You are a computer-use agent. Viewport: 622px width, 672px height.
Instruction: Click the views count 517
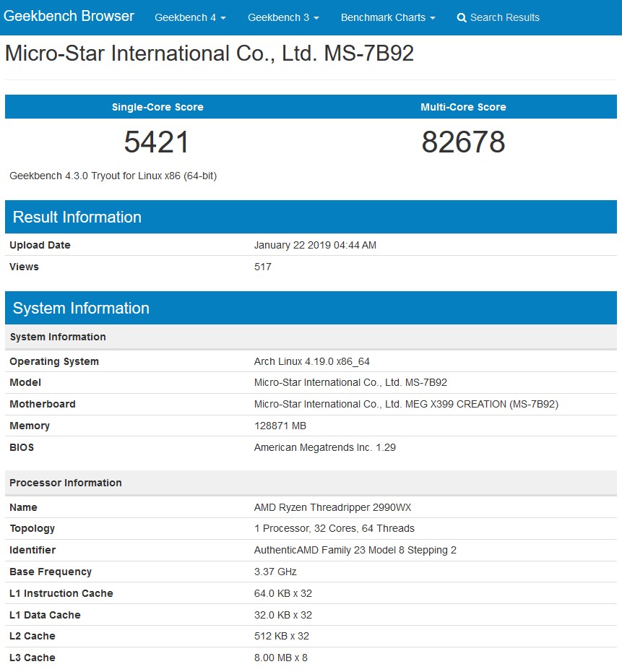pos(262,267)
